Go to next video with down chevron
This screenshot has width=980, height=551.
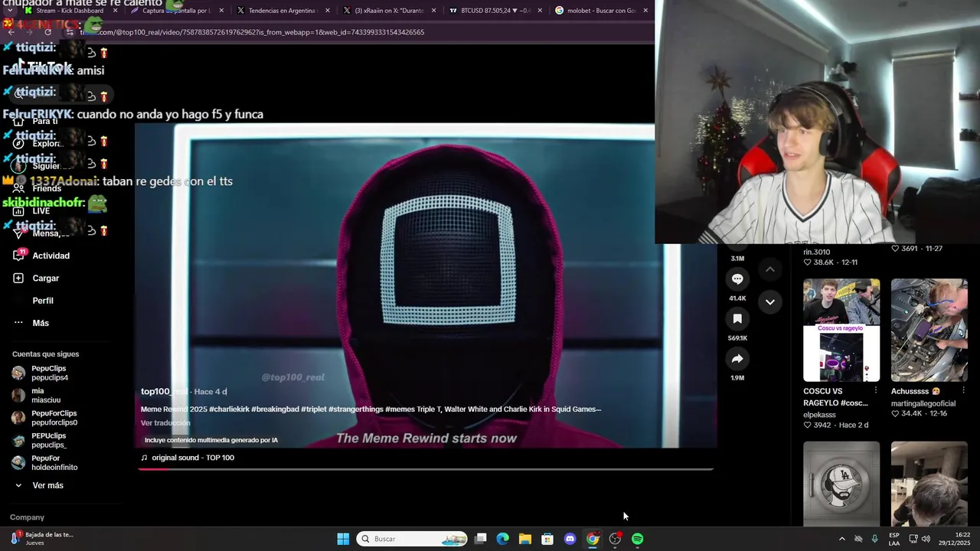click(770, 302)
